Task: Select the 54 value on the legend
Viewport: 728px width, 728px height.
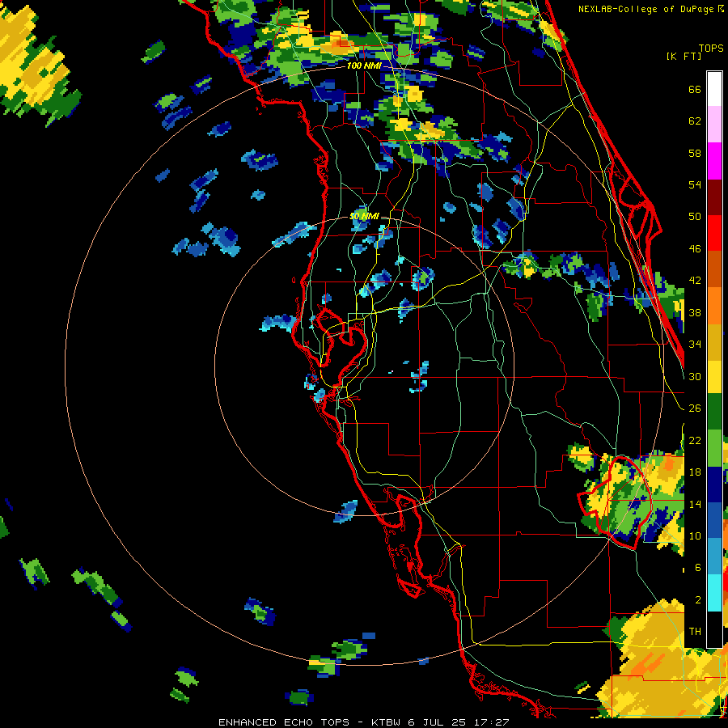Action: pos(695,184)
